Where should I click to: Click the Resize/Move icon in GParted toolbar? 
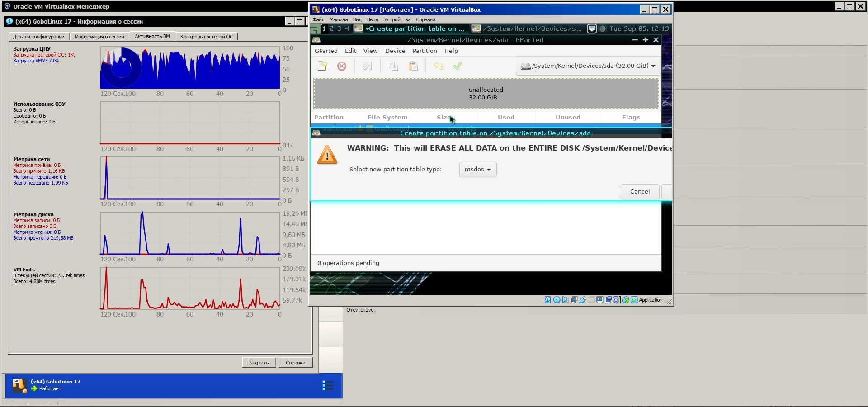click(x=367, y=66)
